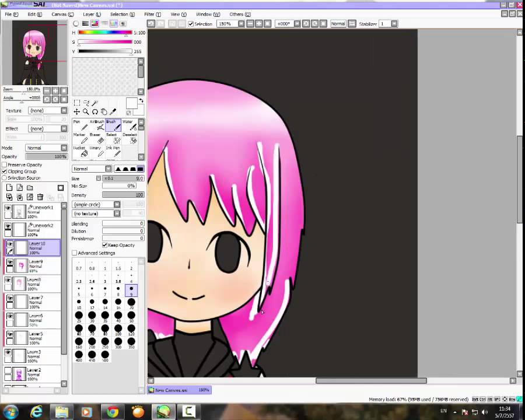Activate the move layer tool
The width and height of the screenshot is (525, 420).
click(x=76, y=112)
